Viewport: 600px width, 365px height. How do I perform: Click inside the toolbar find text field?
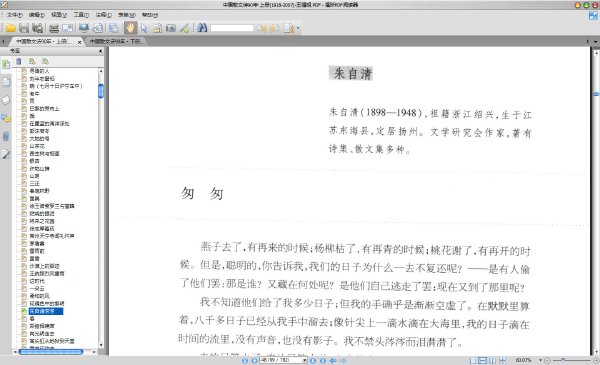pyautogui.click(x=232, y=28)
